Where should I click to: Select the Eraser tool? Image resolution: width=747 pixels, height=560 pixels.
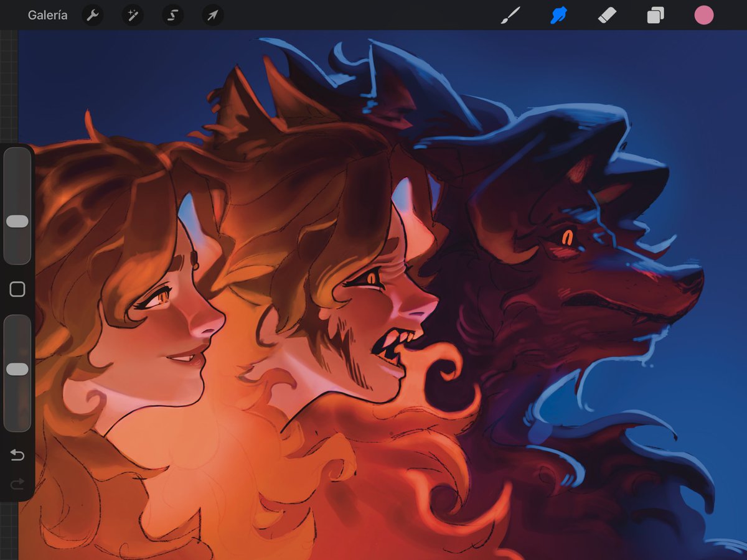pyautogui.click(x=607, y=16)
